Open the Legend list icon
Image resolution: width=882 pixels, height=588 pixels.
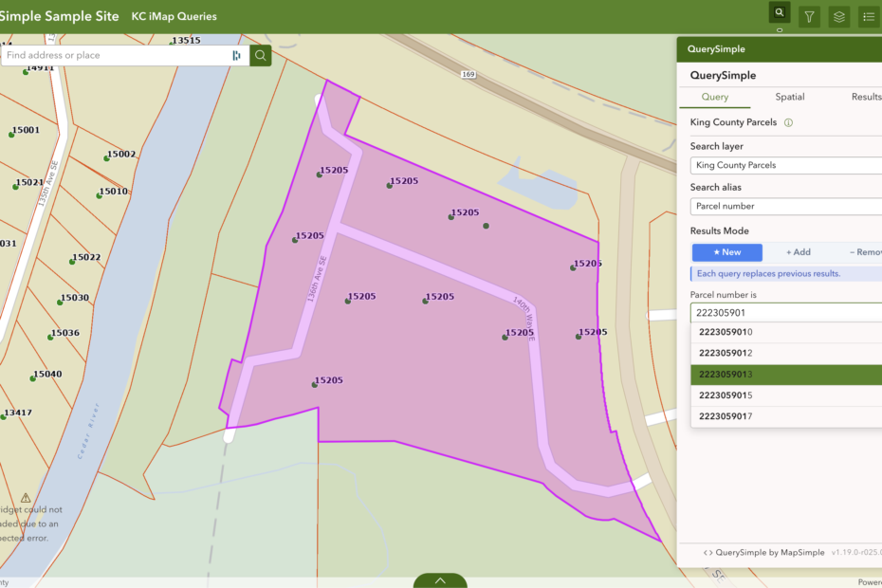point(868,15)
